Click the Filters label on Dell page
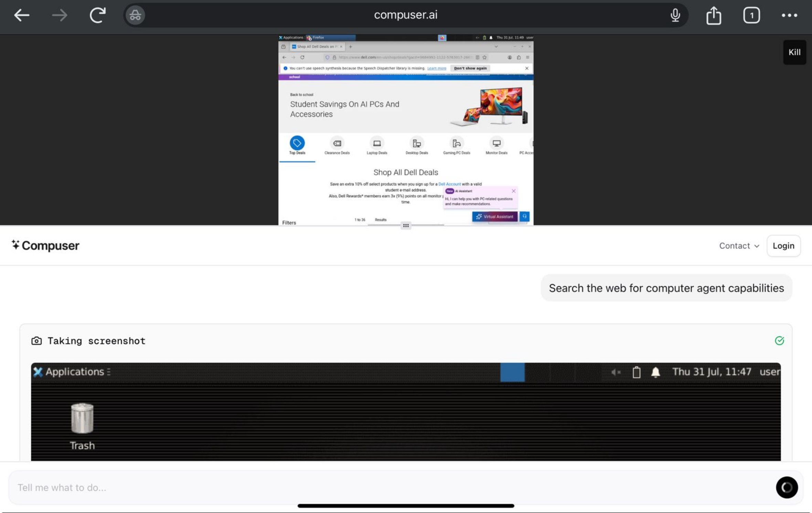Screen dimensions: 812x513 point(289,222)
